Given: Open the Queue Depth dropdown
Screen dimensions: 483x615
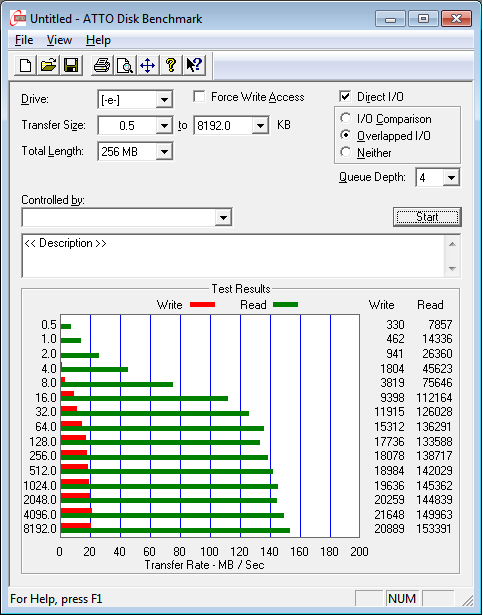Looking at the screenshot, I should click(451, 178).
